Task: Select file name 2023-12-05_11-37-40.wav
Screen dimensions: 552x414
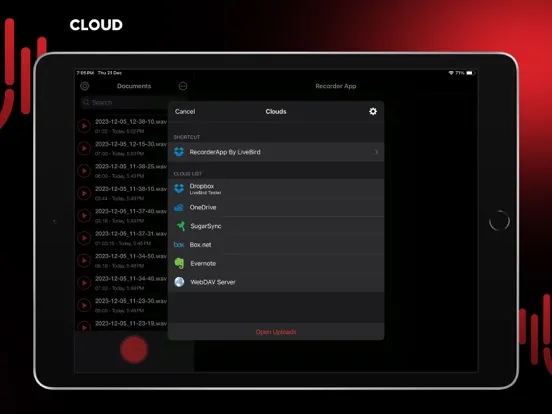Action: point(131,211)
